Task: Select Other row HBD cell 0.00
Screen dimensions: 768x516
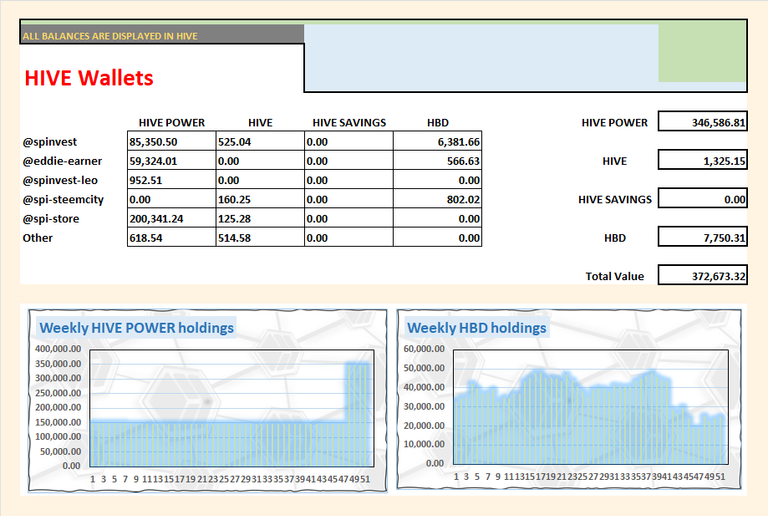Action: pyautogui.click(x=437, y=237)
